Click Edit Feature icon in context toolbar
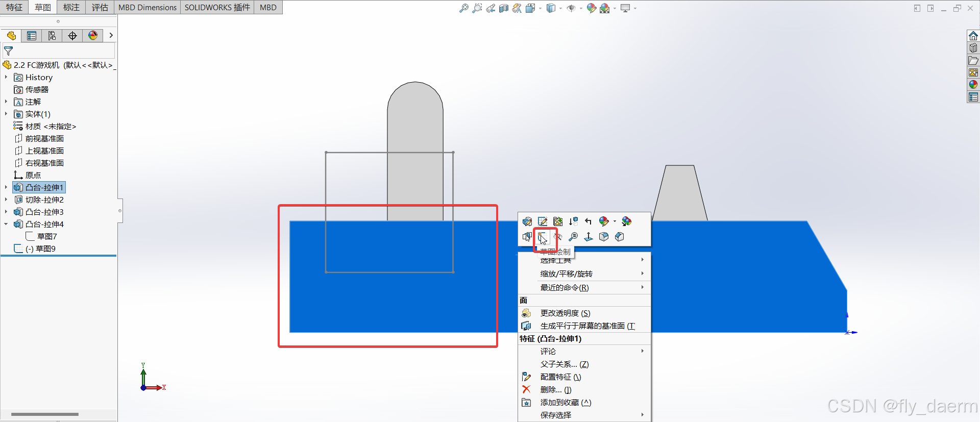The height and width of the screenshot is (422, 980). tap(527, 221)
